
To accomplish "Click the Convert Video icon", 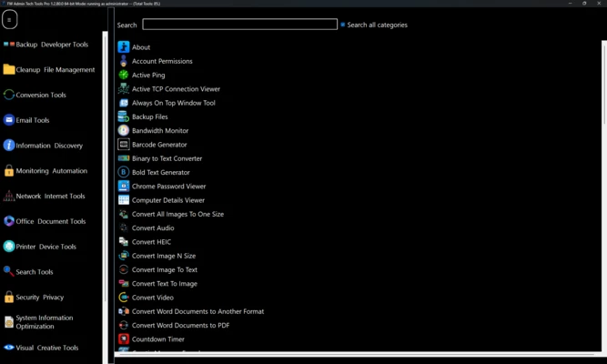I will pos(124,298).
